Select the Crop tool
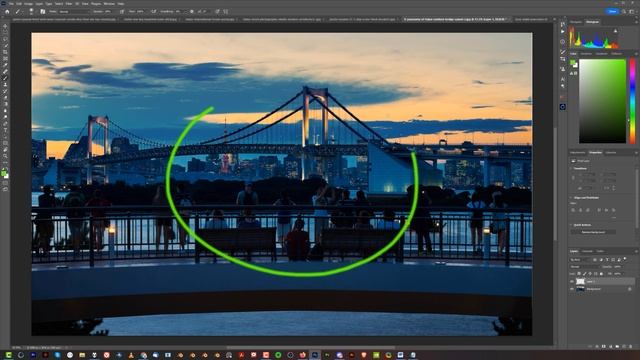Screen dimensions: 640x360 tap(5, 52)
